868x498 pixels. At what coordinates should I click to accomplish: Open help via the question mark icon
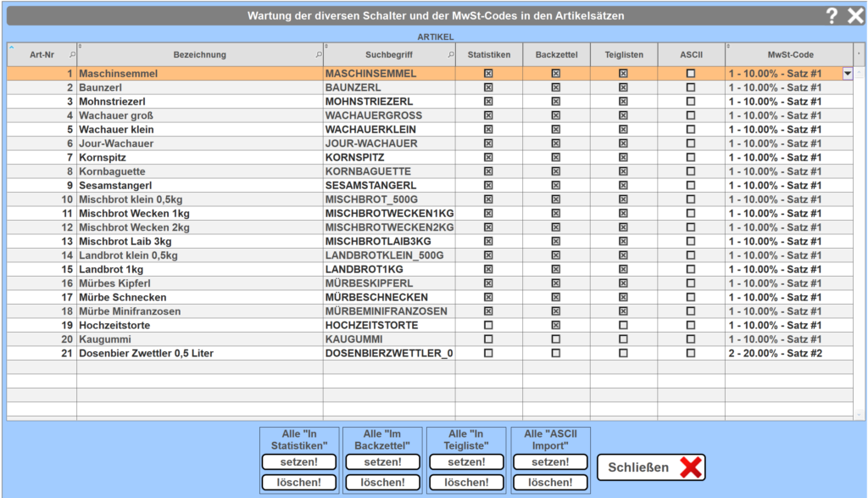click(x=832, y=16)
